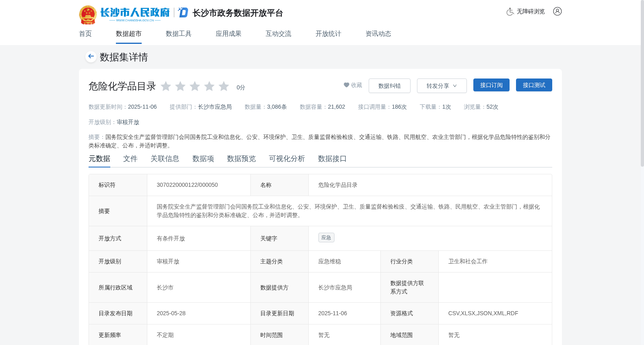Open the 开放统计 menu item

pyautogui.click(x=328, y=34)
